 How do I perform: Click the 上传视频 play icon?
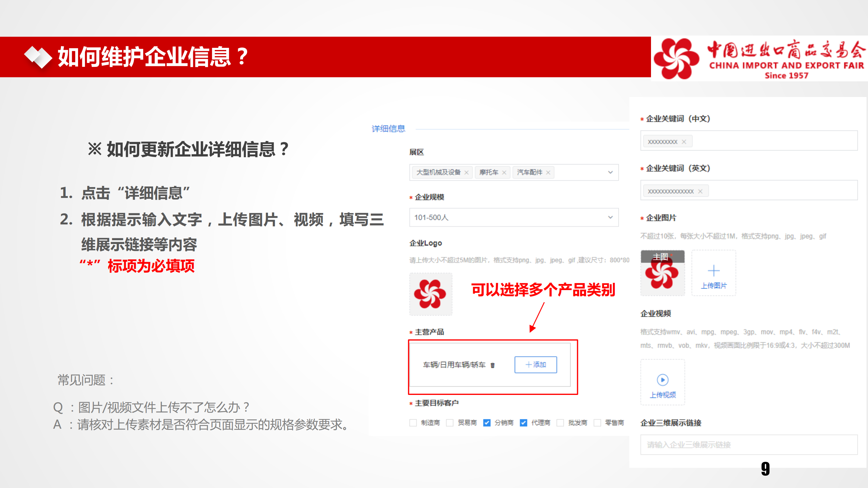tap(662, 380)
